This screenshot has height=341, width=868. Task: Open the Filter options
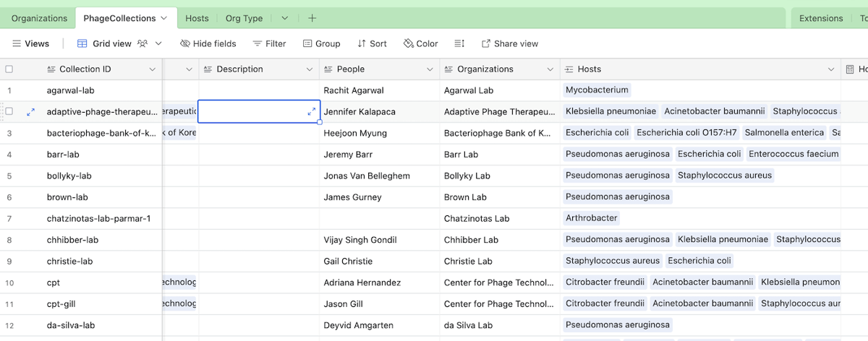coord(269,43)
